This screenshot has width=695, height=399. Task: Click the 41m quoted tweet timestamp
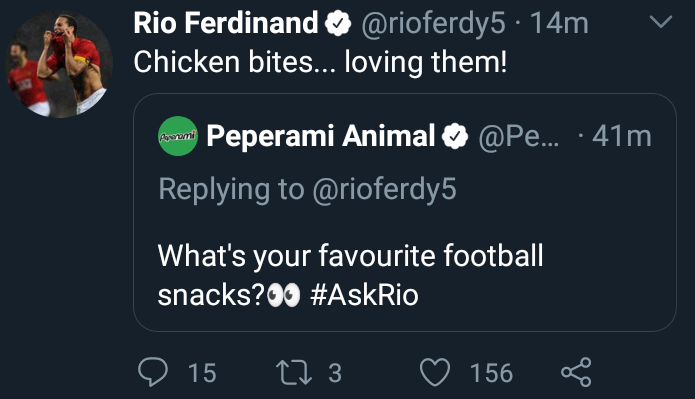click(x=622, y=136)
